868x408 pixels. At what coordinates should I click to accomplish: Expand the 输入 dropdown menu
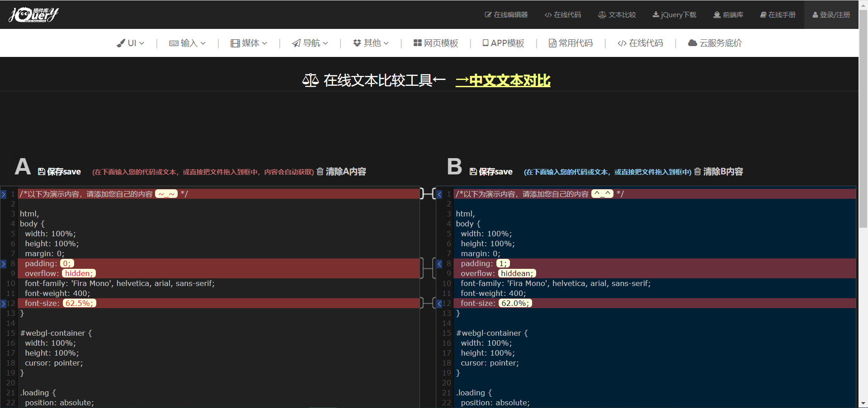[188, 43]
